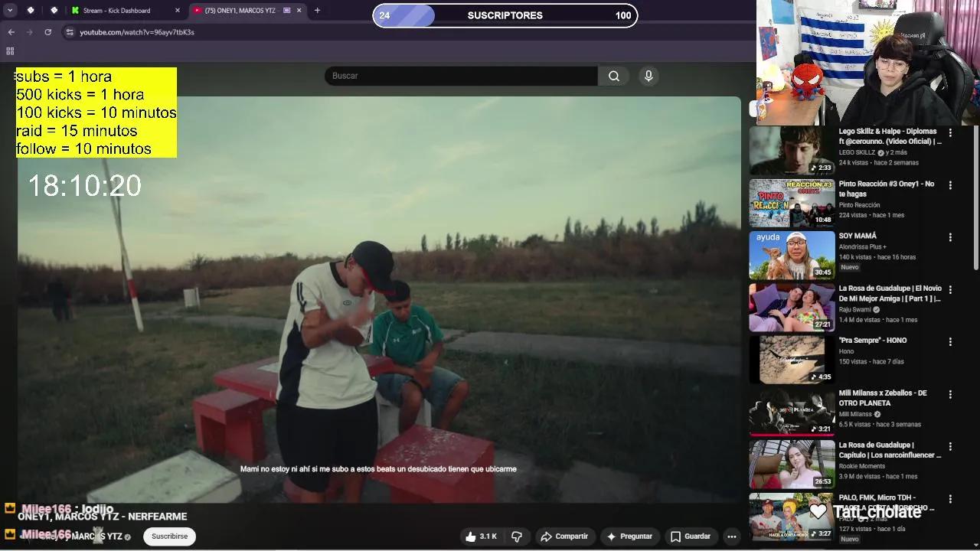
Task: Open options for Pinto Reacción #3 video
Action: coord(950,185)
